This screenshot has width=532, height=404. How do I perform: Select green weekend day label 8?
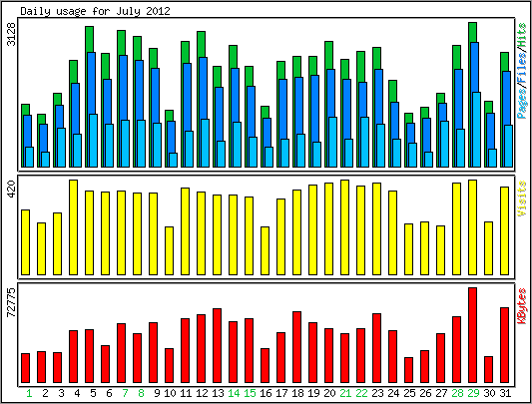tap(141, 393)
